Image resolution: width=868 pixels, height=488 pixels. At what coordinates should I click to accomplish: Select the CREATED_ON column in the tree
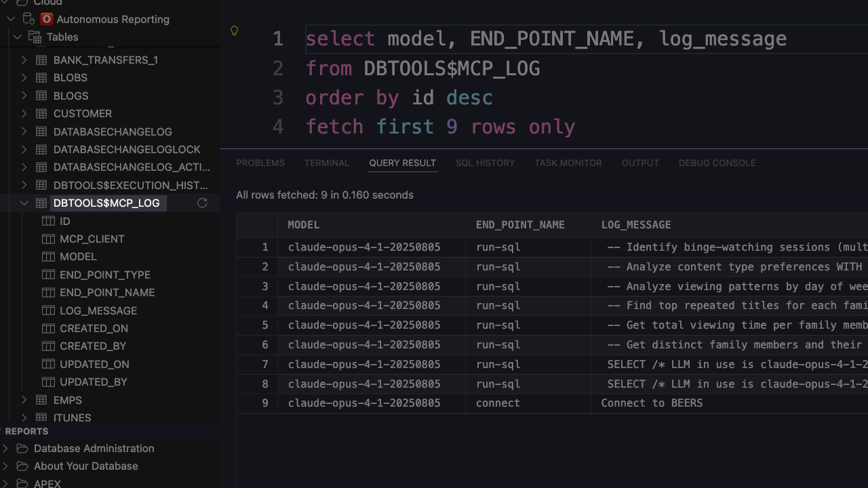tap(94, 329)
